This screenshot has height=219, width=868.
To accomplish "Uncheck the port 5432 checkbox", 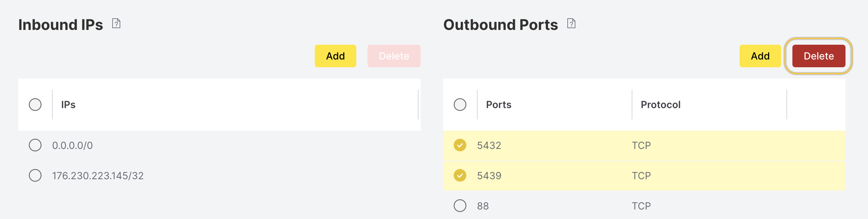I will pos(460,145).
